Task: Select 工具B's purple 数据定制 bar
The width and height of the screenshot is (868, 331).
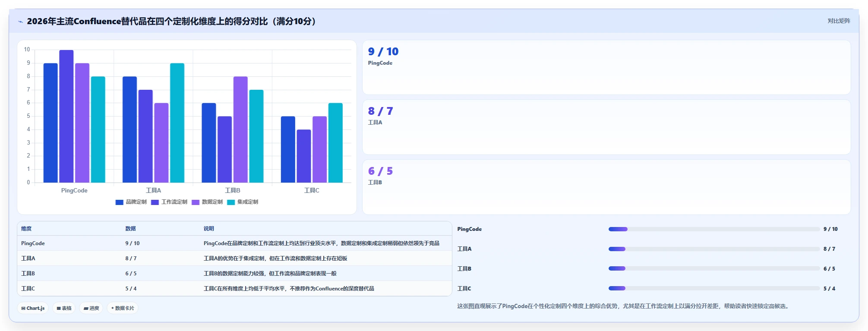Action: tap(240, 129)
